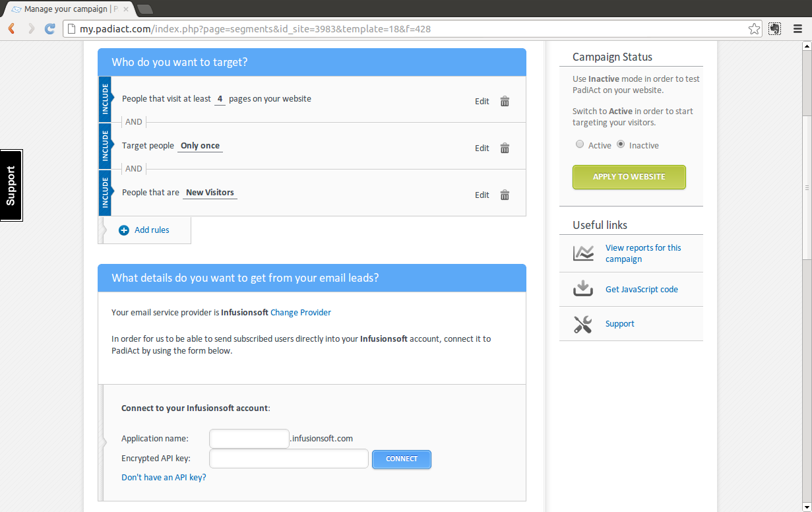The image size is (812, 512).
Task: Click the JavaScript code download icon
Action: [x=583, y=289]
